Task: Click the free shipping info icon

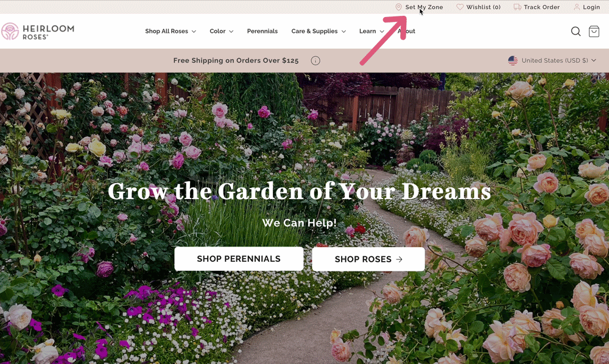Action: (315, 60)
